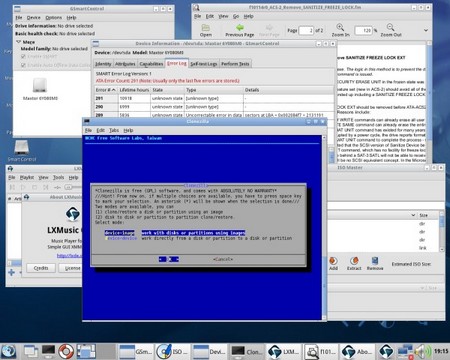450x360 pixels.
Task: Click the network tray icon
Action: click(405, 352)
